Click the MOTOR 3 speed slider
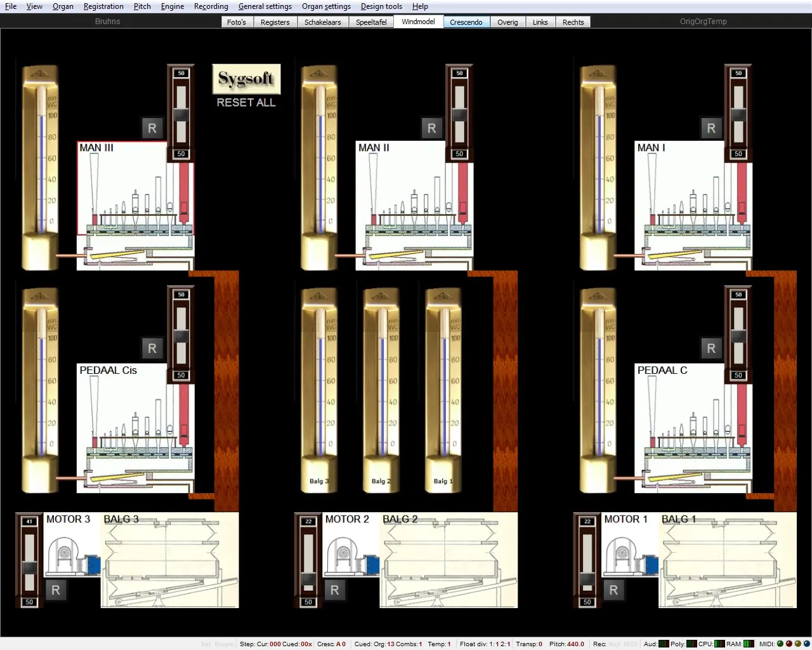 (x=29, y=562)
